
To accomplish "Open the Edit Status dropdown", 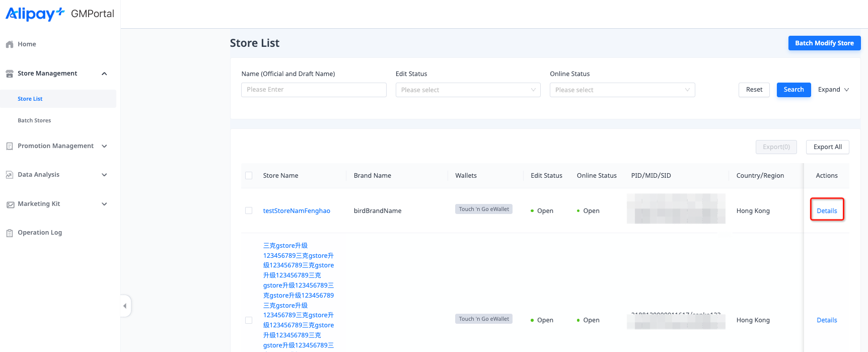I will coord(468,90).
